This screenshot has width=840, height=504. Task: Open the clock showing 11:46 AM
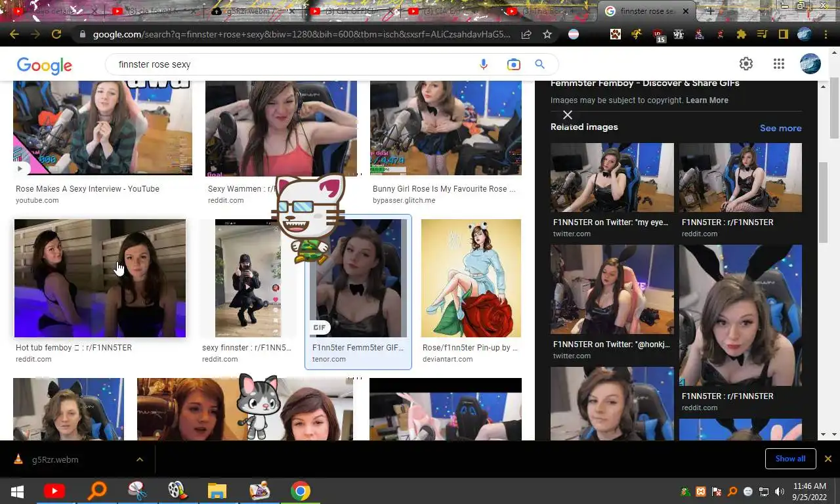click(810, 492)
